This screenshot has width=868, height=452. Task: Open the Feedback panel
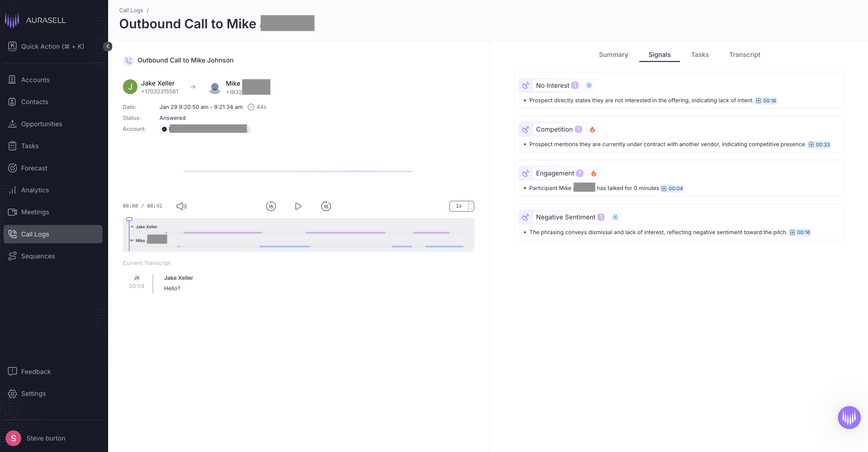(x=36, y=371)
